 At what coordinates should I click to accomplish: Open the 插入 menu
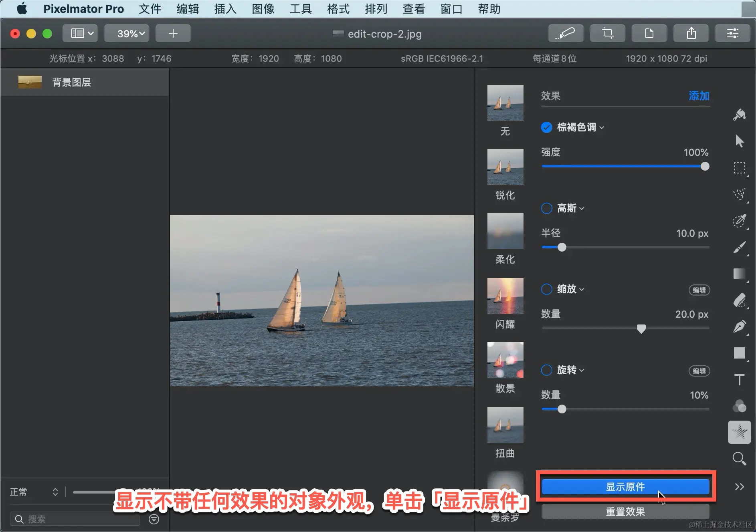click(225, 9)
